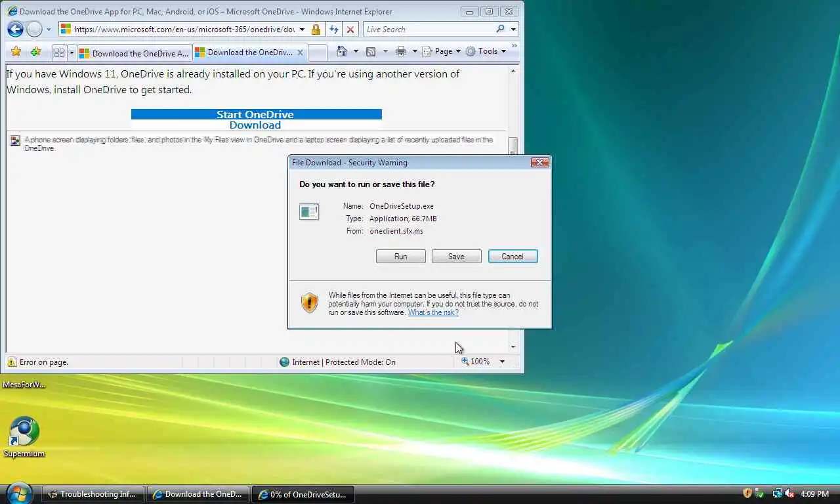Image resolution: width=840 pixels, height=504 pixels.
Task: Click Cancel in the File Download dialog
Action: click(513, 257)
